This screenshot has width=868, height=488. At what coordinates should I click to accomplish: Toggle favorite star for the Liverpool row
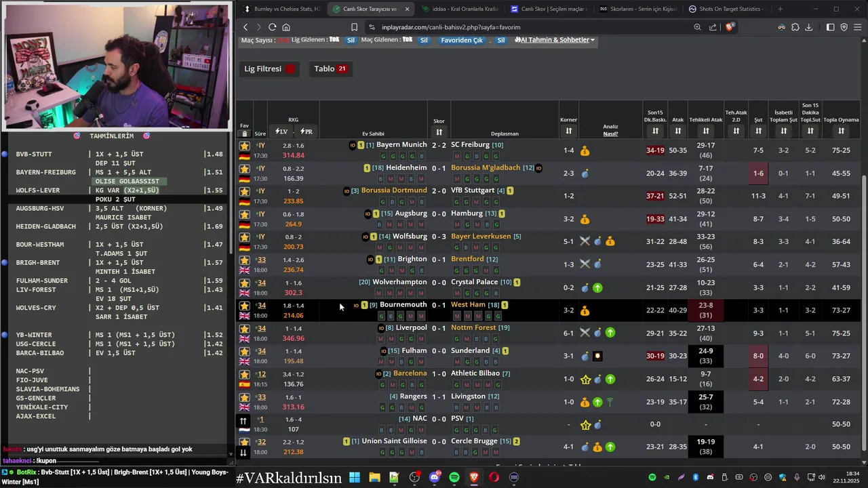coord(245,329)
